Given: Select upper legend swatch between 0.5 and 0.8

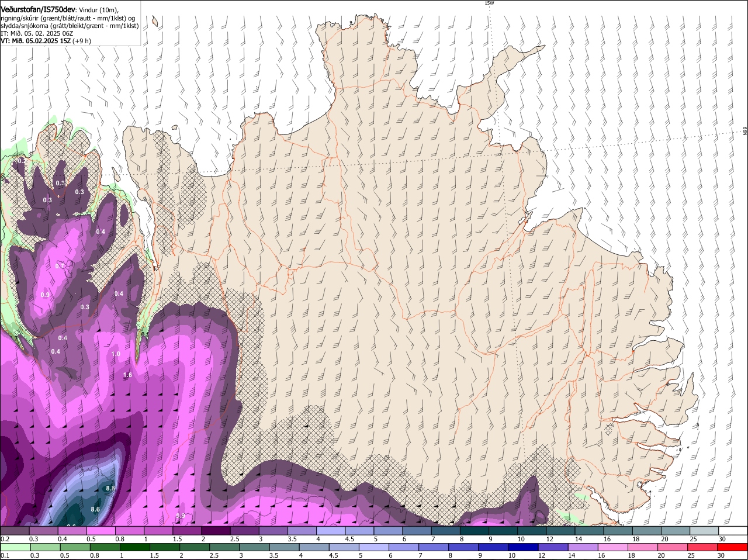Looking at the screenshot, I should click(x=101, y=530).
